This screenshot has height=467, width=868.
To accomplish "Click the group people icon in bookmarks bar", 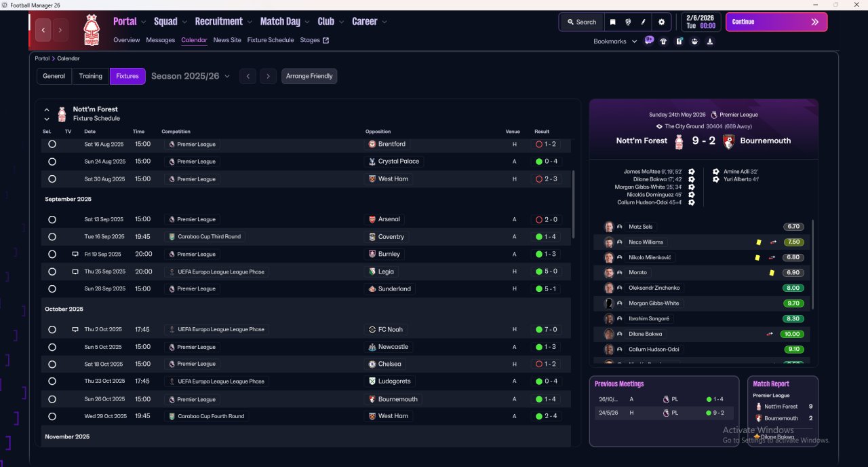I will tap(694, 41).
